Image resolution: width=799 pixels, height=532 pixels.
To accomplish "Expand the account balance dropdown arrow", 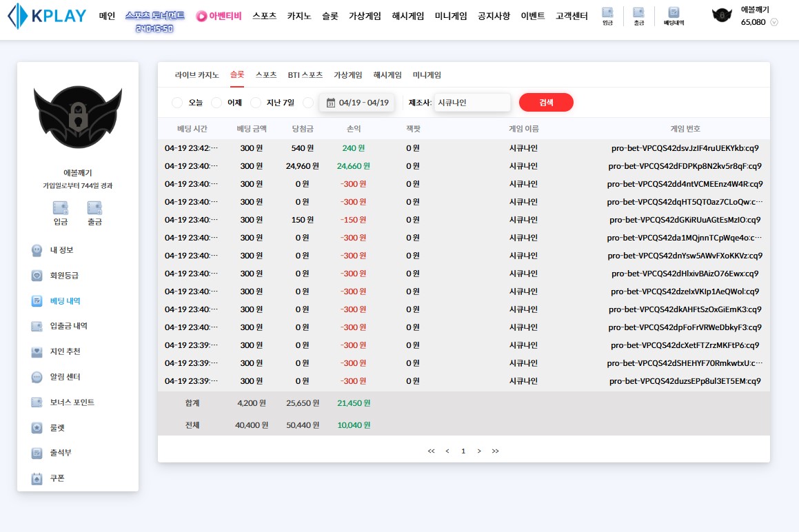I will (774, 22).
